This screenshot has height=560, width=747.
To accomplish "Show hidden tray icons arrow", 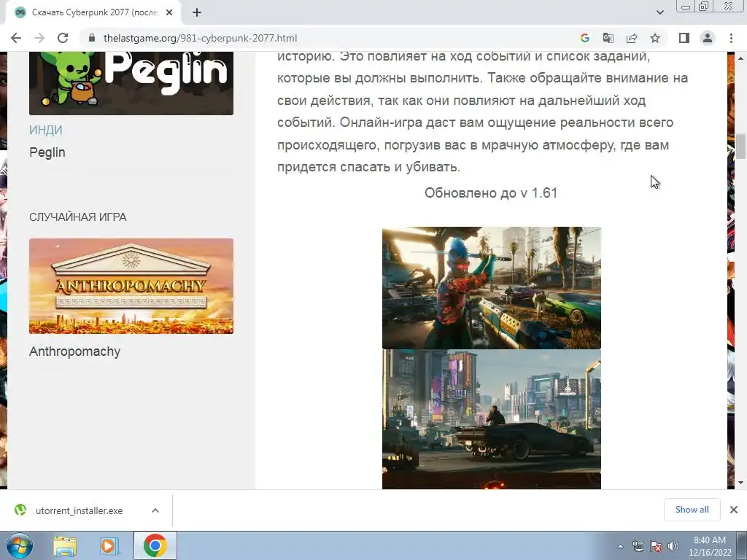I will (620, 547).
